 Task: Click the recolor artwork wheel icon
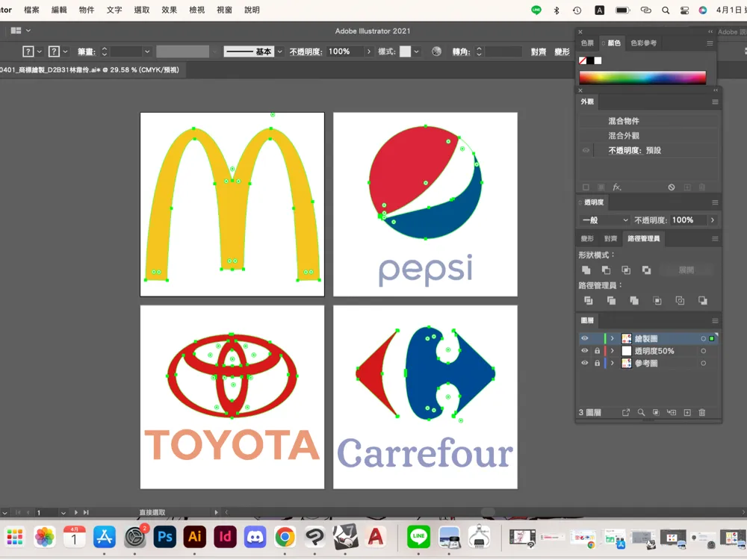(x=436, y=52)
